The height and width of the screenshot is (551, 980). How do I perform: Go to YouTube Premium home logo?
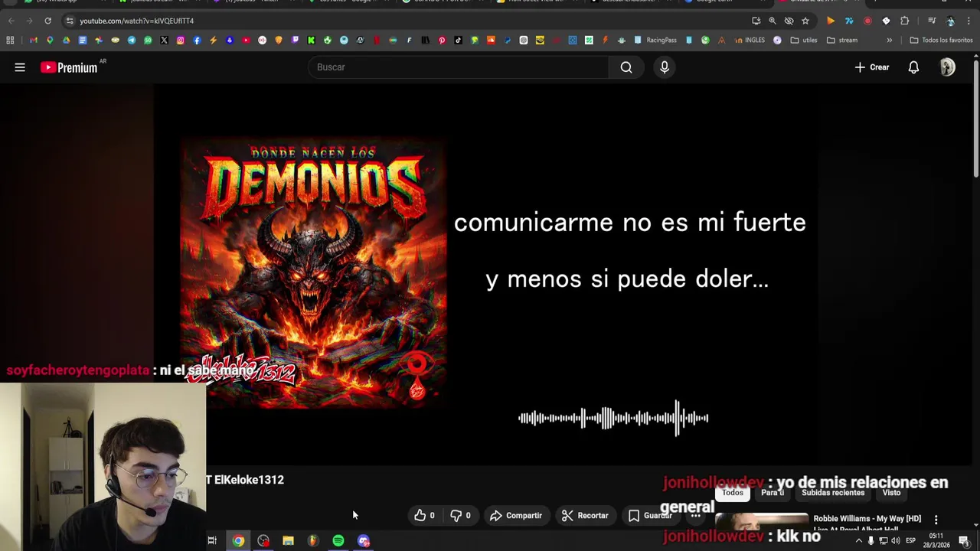[70, 67]
